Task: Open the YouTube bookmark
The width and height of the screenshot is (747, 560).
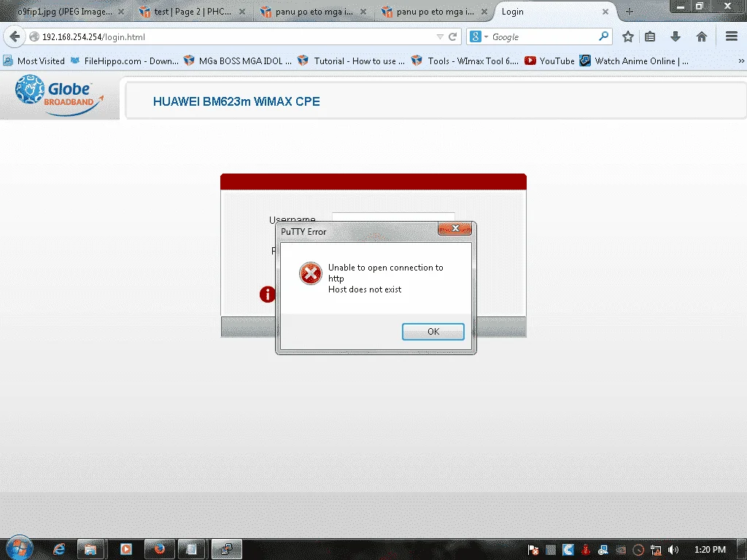Action: point(549,61)
